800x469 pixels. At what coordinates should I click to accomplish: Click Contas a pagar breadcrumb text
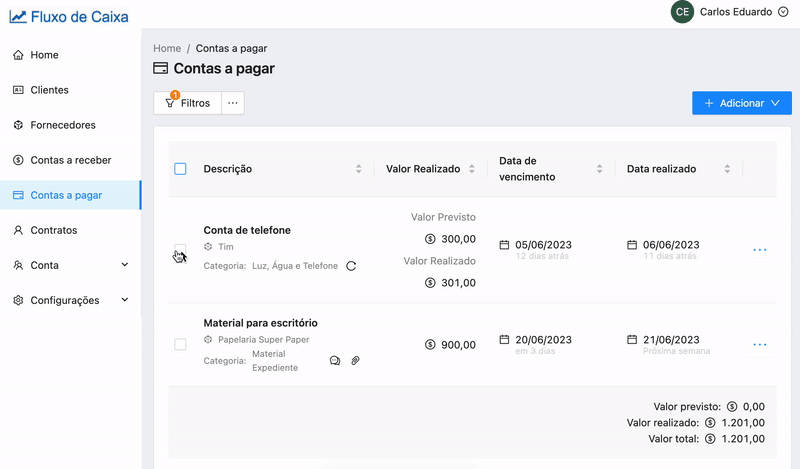click(x=232, y=48)
